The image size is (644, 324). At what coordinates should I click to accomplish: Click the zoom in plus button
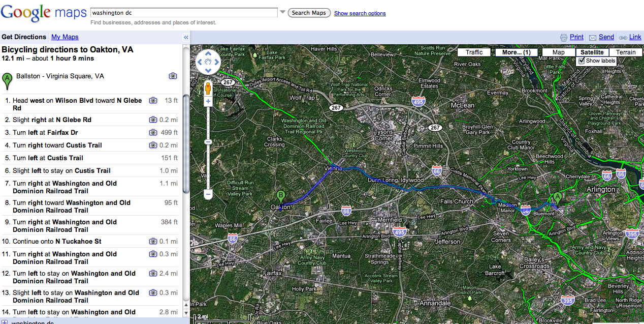pos(208,102)
